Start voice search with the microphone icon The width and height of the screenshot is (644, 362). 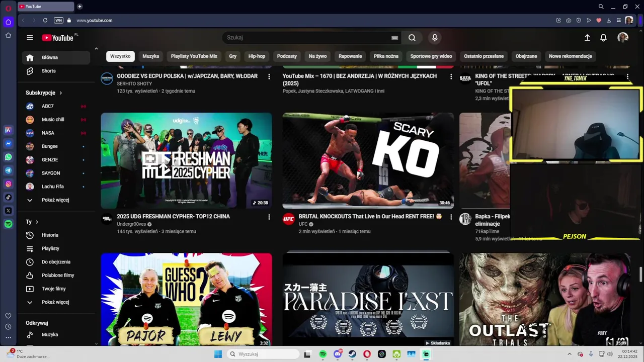(435, 38)
